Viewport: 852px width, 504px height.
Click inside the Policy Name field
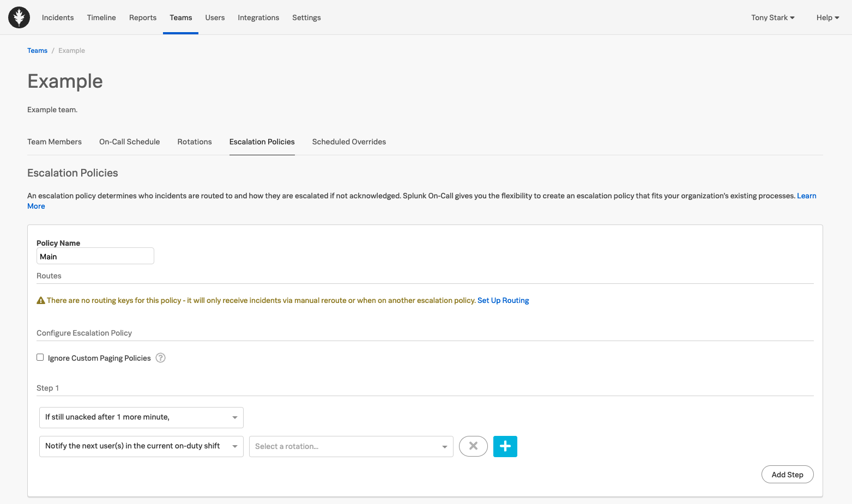pyautogui.click(x=95, y=256)
